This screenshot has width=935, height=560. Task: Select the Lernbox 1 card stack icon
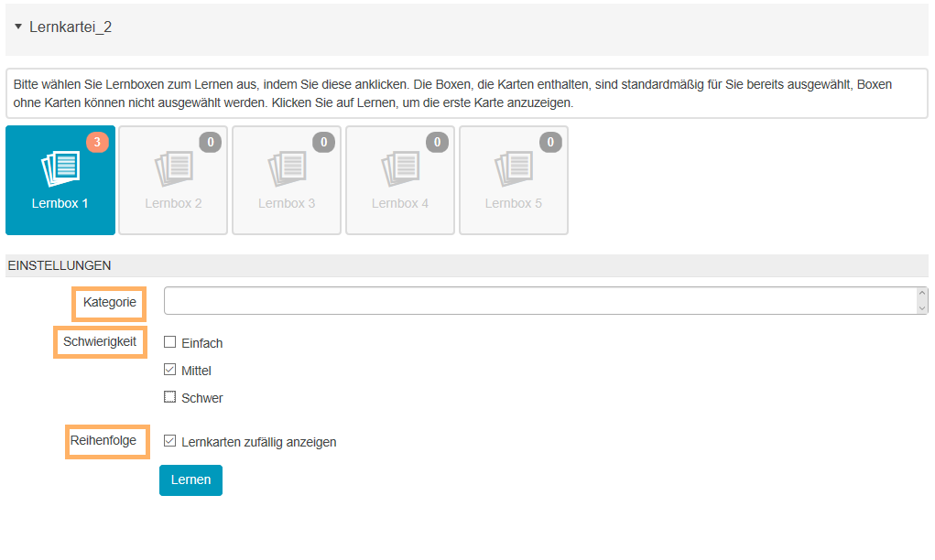click(60, 168)
